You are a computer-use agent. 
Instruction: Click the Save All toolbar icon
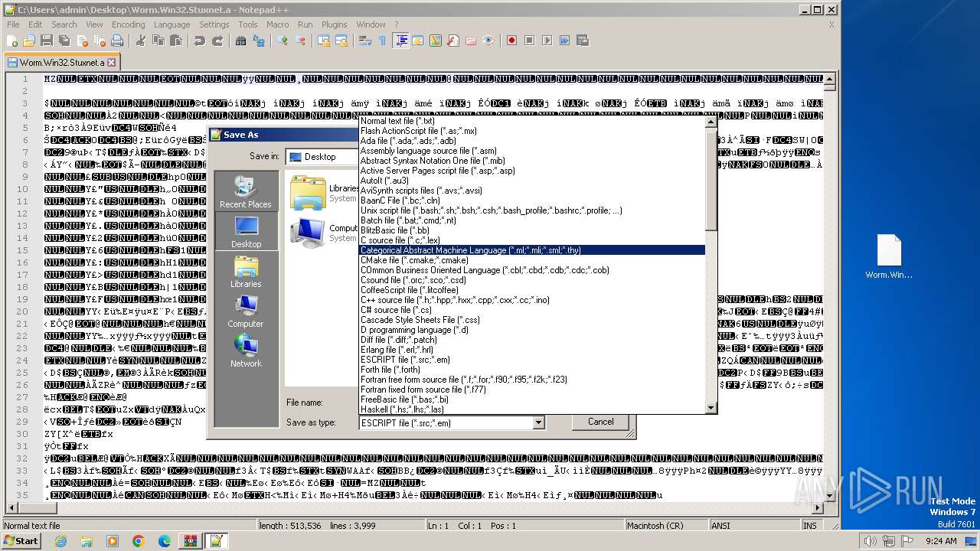[x=63, y=41]
